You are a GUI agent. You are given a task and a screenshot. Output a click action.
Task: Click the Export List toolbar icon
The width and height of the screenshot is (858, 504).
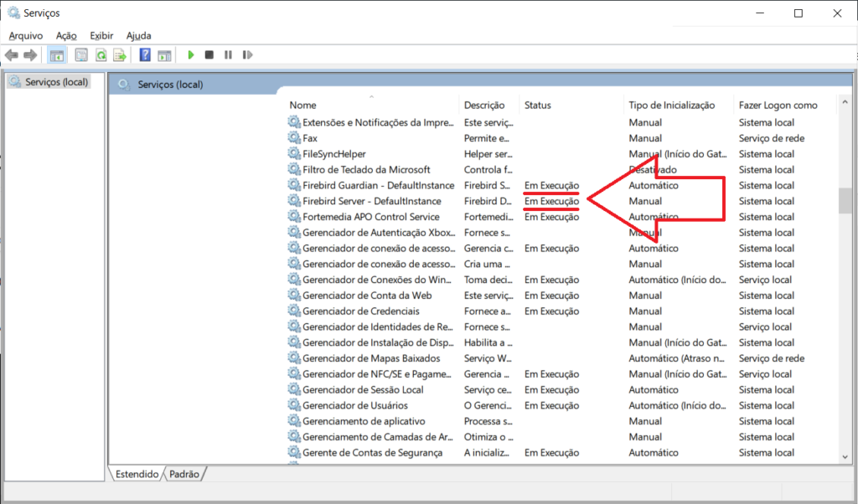click(120, 55)
